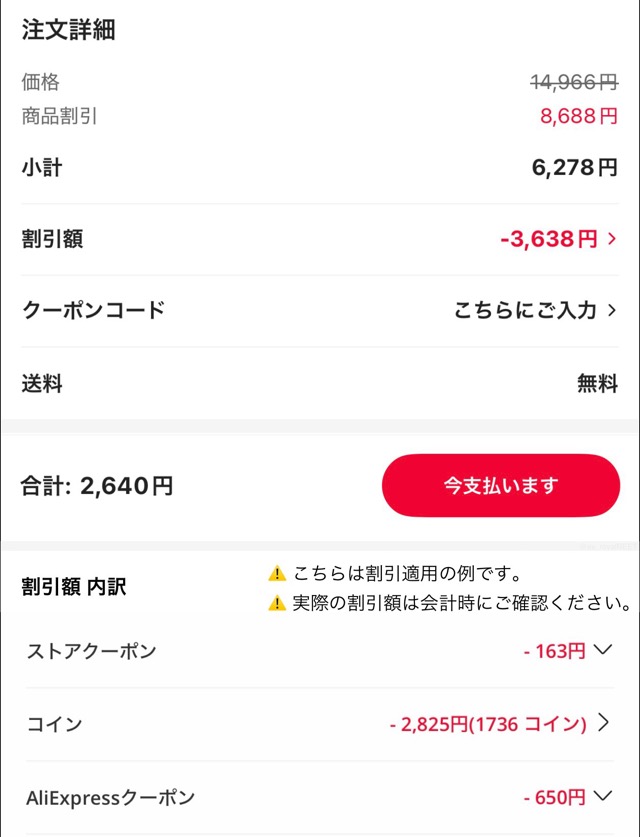Click the down arrow beside ストアクーポン
Image resolution: width=640 pixels, height=837 pixels.
coord(601,650)
